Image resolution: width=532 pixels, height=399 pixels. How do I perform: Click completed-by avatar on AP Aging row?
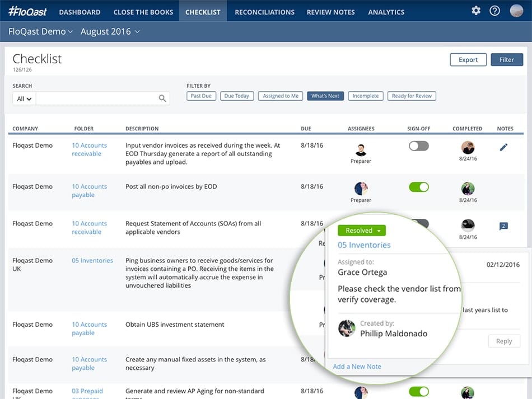point(468,392)
